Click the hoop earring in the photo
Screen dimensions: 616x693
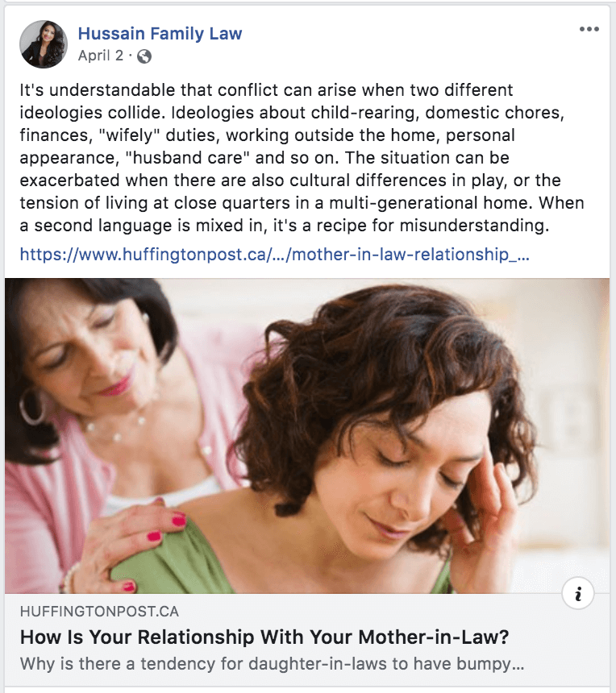[32, 407]
